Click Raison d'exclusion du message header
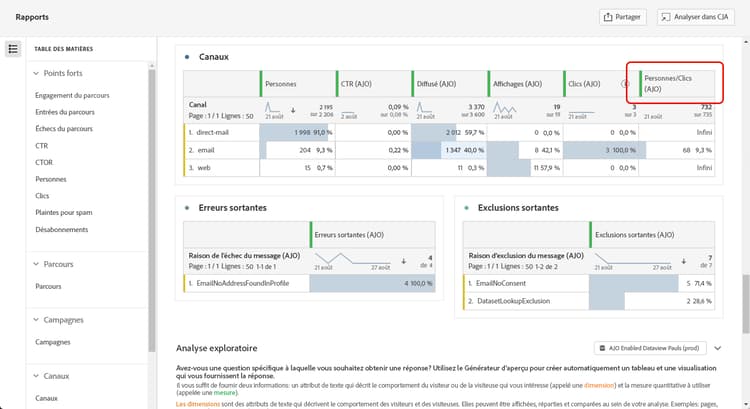This screenshot has height=409, width=750. pos(526,256)
